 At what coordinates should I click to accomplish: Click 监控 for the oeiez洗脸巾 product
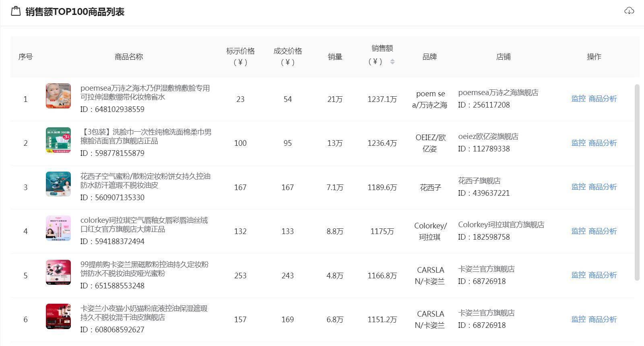[578, 143]
